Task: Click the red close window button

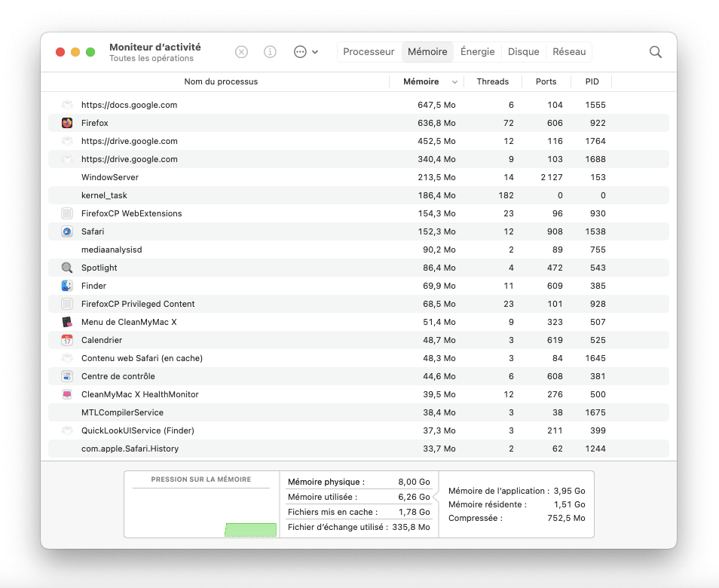Action: point(60,52)
